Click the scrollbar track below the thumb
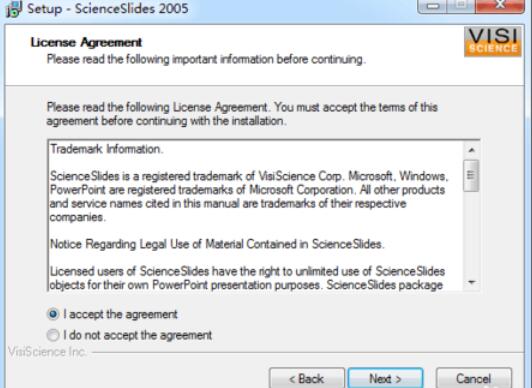 point(471,233)
